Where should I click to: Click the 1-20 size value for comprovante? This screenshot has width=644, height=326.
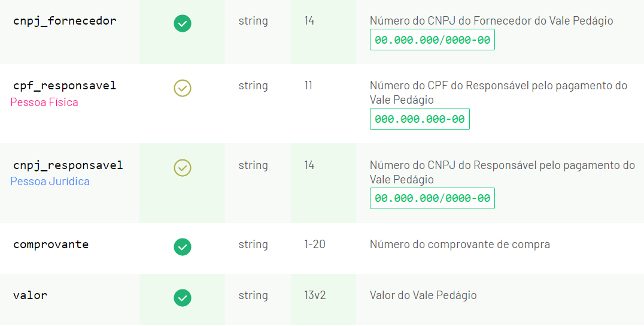pos(315,244)
